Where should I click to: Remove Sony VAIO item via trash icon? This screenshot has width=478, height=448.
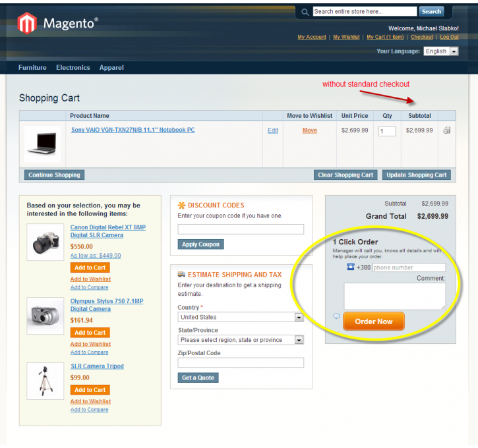pyautogui.click(x=446, y=130)
